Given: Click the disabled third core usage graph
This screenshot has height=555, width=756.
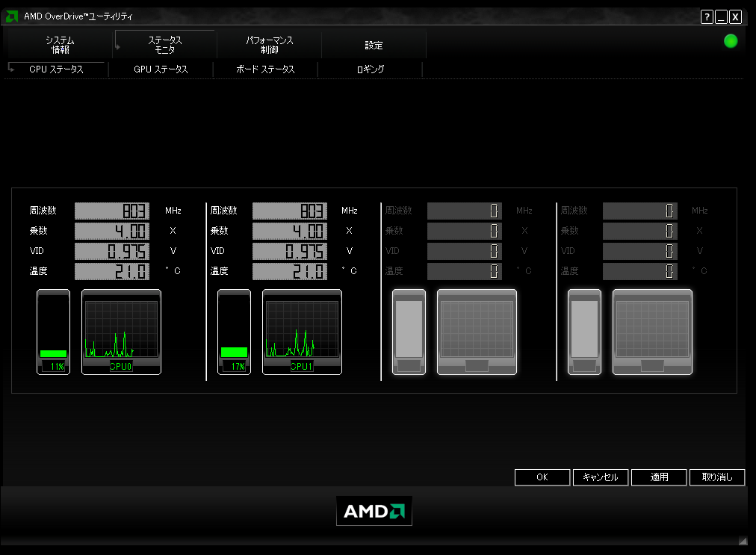Looking at the screenshot, I should [477, 332].
